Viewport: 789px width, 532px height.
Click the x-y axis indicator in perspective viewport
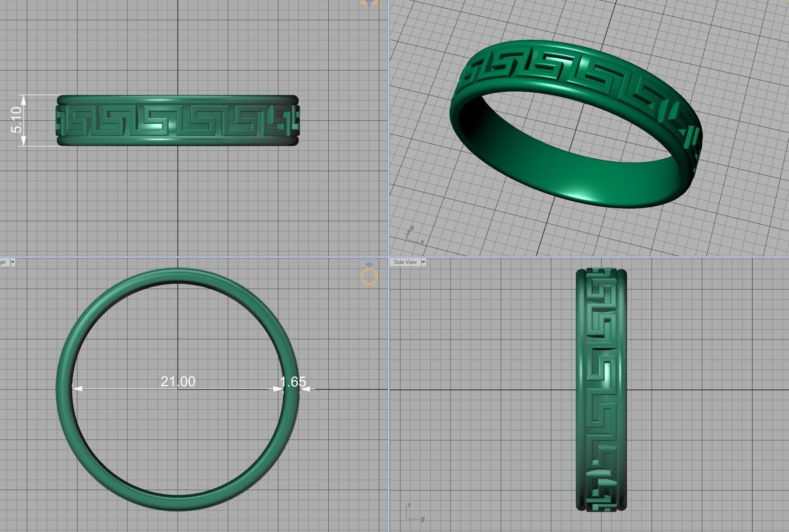tap(415, 235)
